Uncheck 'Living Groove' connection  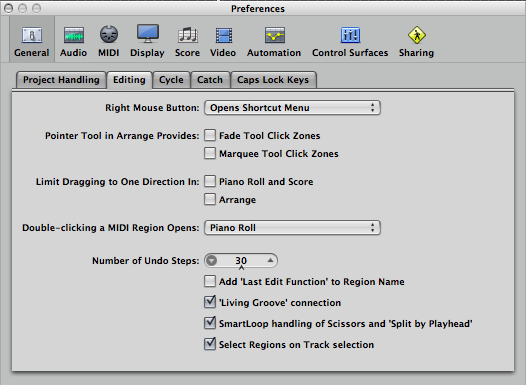(210, 302)
